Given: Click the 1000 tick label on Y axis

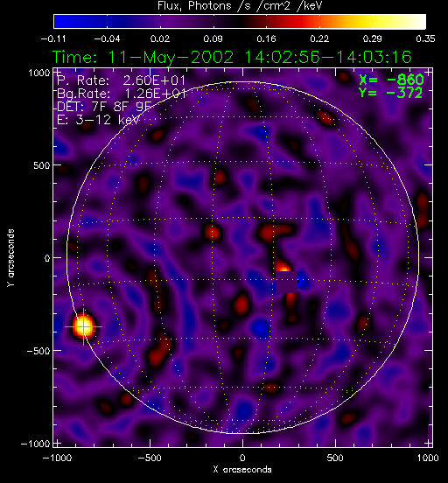Looking at the screenshot, I should tap(39, 73).
